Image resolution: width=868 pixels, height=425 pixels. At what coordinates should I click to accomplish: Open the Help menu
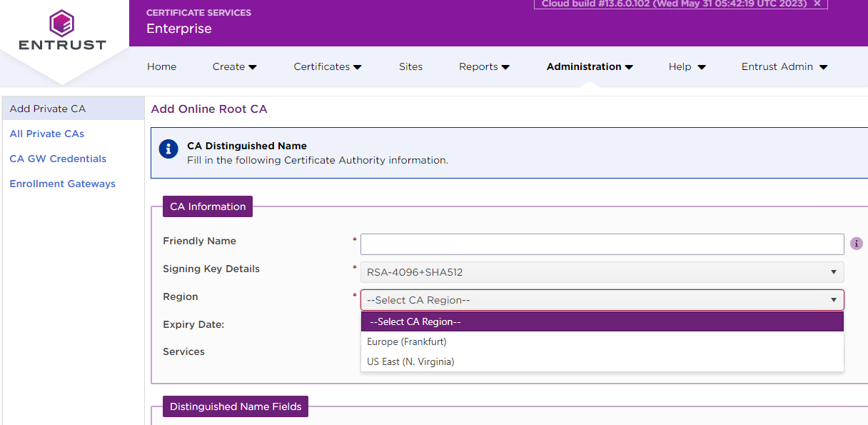click(x=687, y=66)
